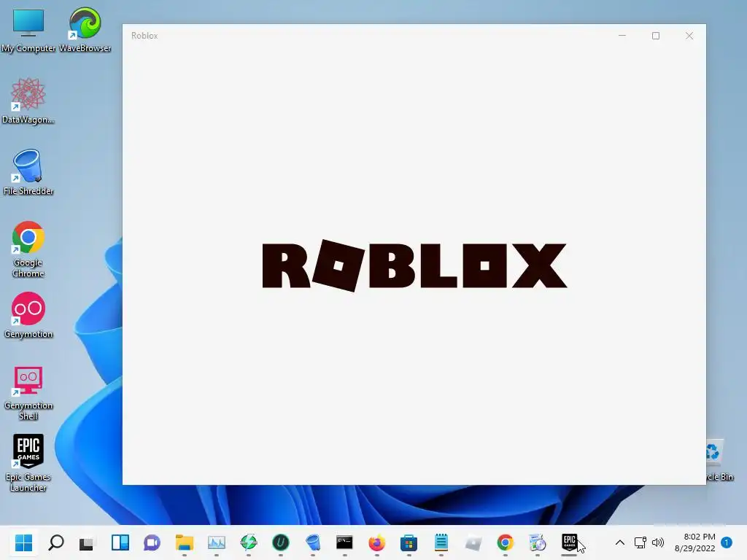The width and height of the screenshot is (747, 560).
Task: Select the Google Chrome desktop shortcut
Action: pos(28,249)
